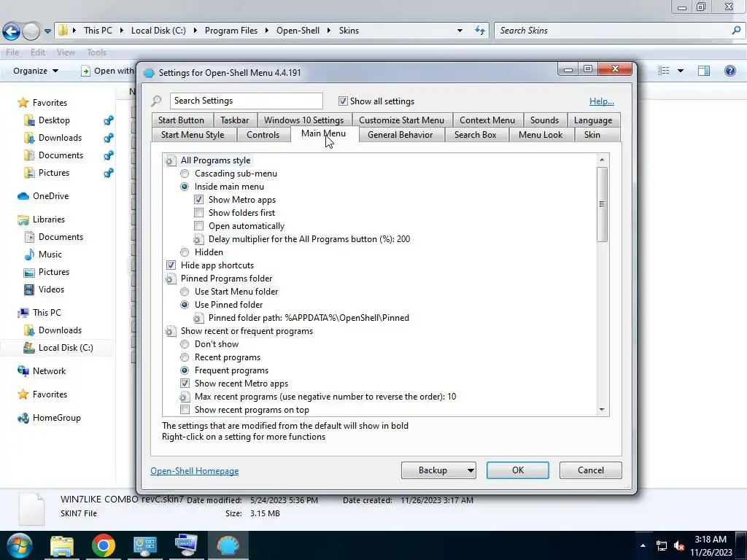Select Inside main menu radio option
This screenshot has height=560, width=747.
[185, 187]
